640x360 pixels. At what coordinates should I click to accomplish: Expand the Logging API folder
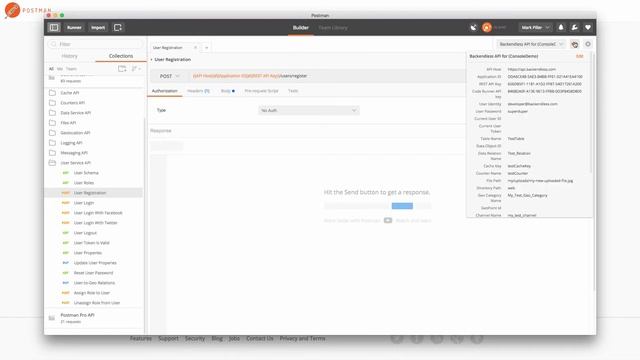71,143
